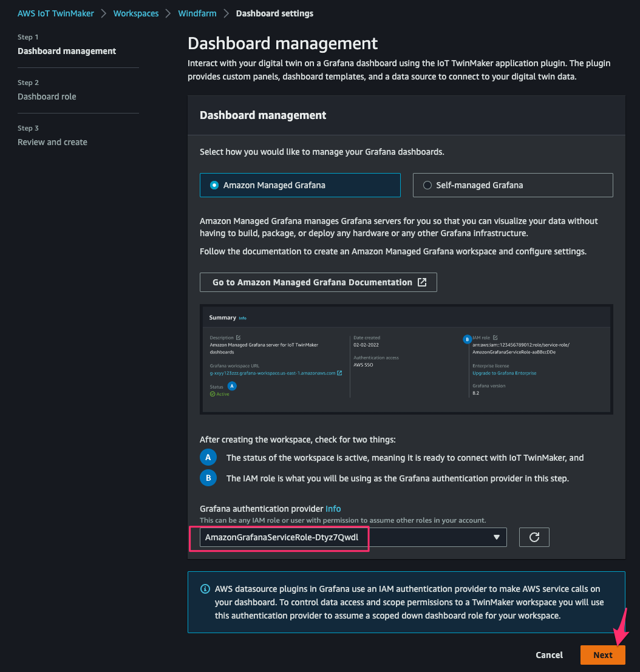Click the info circle icon in the blue notice
640x672 pixels.
coord(205,589)
